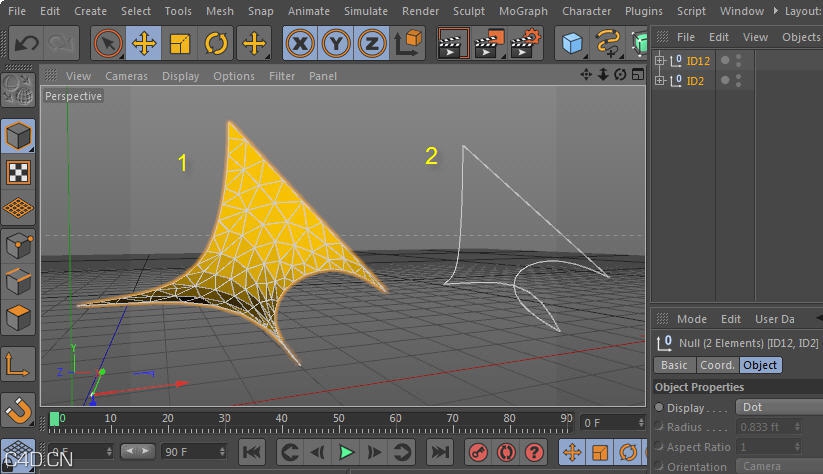This screenshot has width=823, height=474.
Task: Select the Rotate tool in top toolbar
Action: (215, 43)
